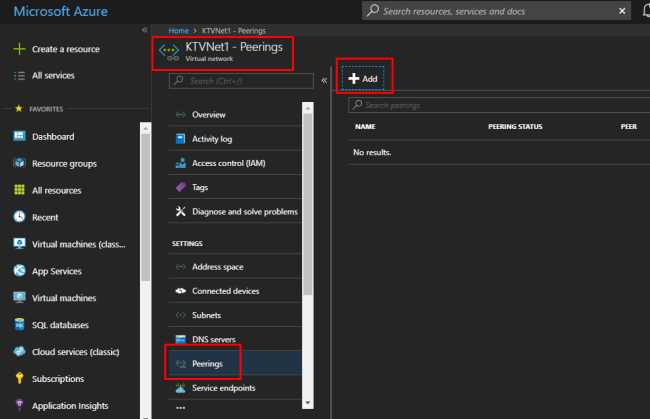The image size is (650, 419).
Task: Click the Create a resource plus icon
Action: pyautogui.click(x=19, y=49)
